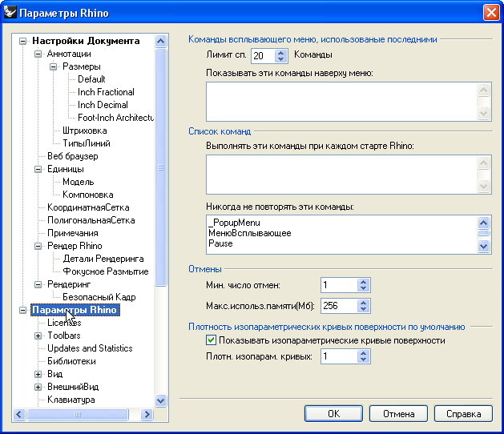The image size is (504, 434).
Task: Decrease Макс.использ.памяти value
Action: click(x=363, y=309)
